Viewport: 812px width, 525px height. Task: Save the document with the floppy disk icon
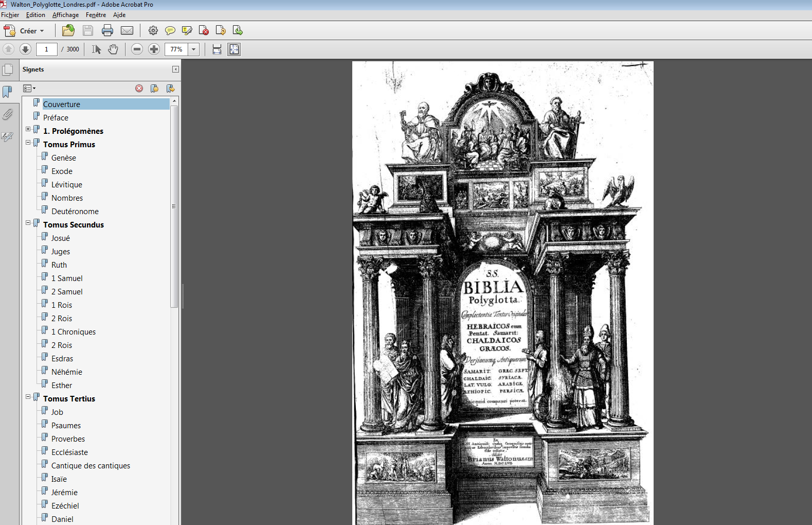pos(88,30)
